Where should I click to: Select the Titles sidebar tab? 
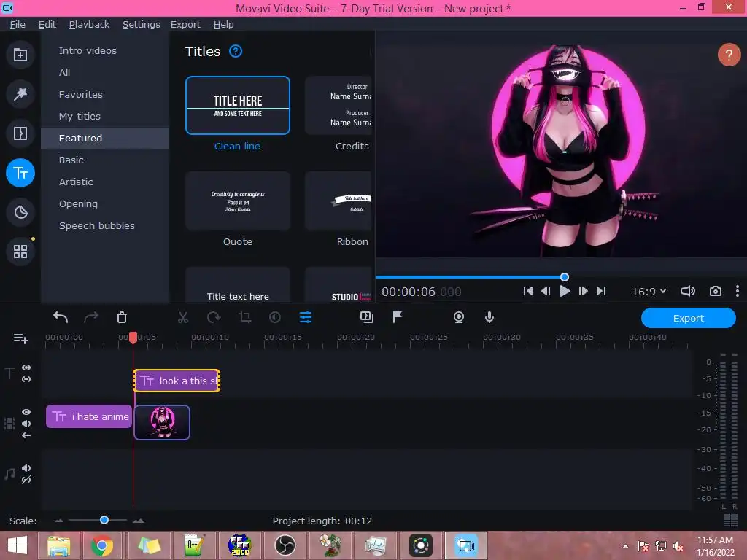point(20,173)
